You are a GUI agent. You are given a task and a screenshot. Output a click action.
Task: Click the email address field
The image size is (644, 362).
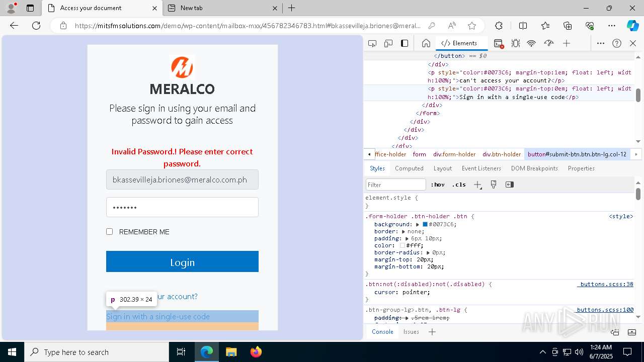click(x=182, y=179)
